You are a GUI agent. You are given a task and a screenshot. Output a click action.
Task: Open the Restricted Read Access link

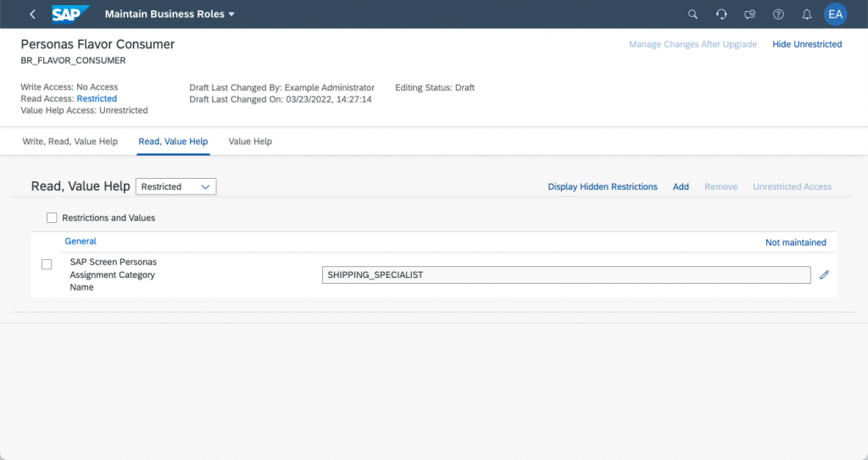click(97, 98)
